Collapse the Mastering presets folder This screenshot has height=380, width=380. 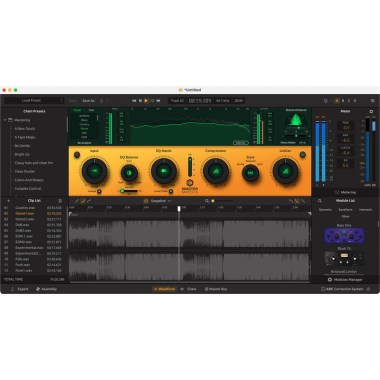(5, 120)
